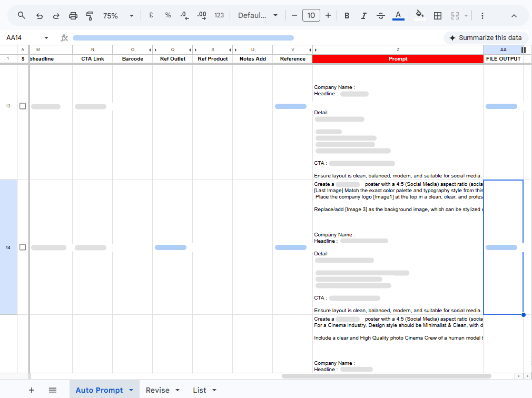Screen dimensions: 532x398
Task: Switch to the List sheet tab
Action: pos(200,390)
